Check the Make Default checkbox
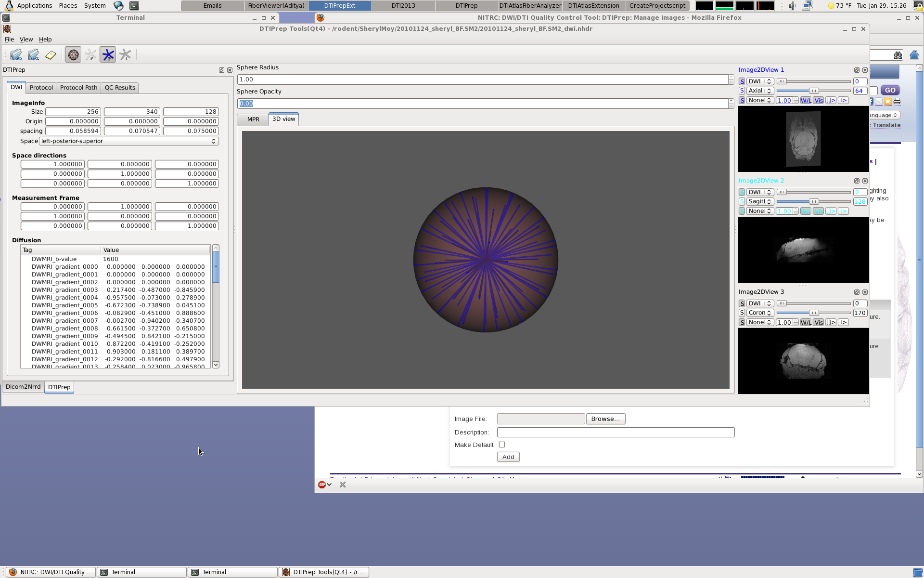 502,445
